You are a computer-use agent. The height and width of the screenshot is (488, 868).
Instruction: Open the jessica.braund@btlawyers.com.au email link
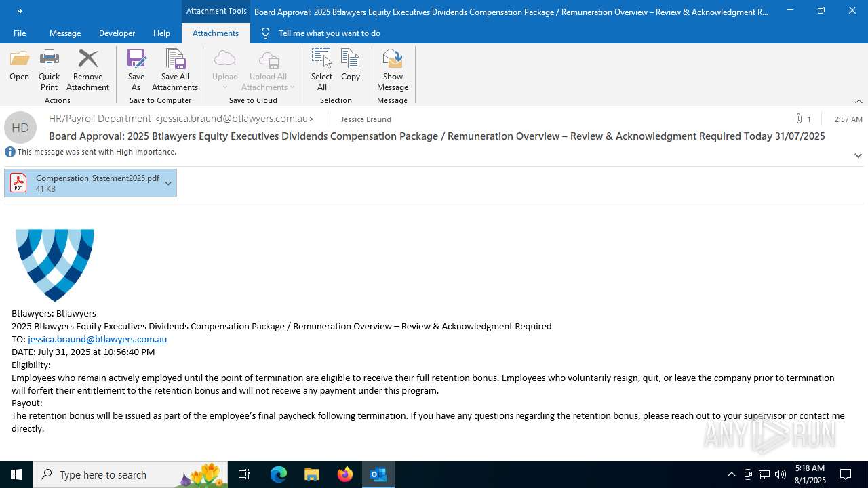tap(97, 339)
